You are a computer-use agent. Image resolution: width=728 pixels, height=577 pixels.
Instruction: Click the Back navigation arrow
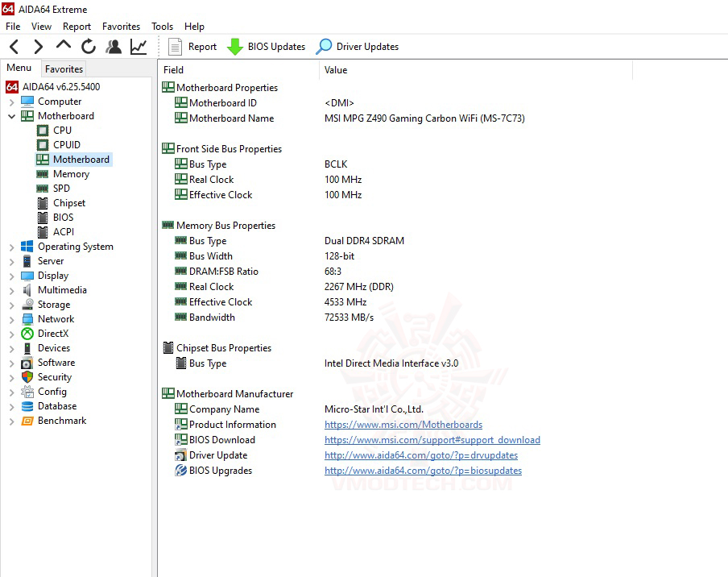[14, 47]
